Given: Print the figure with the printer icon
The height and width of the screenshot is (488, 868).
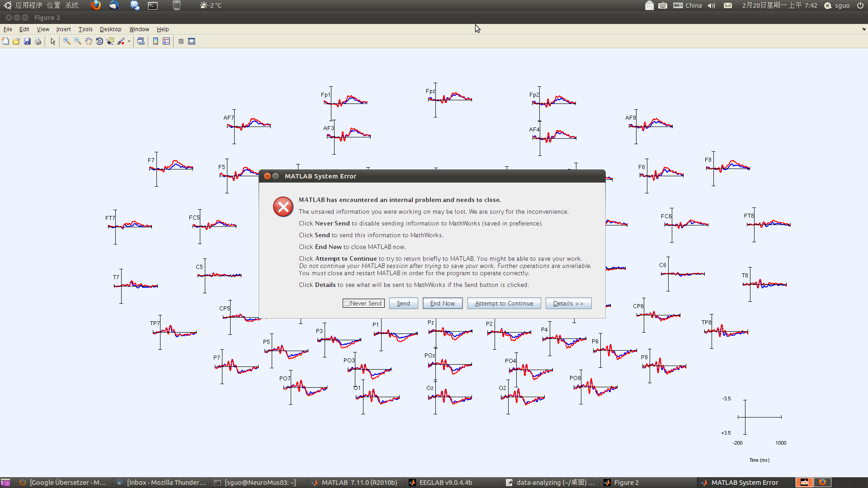Looking at the screenshot, I should (38, 41).
